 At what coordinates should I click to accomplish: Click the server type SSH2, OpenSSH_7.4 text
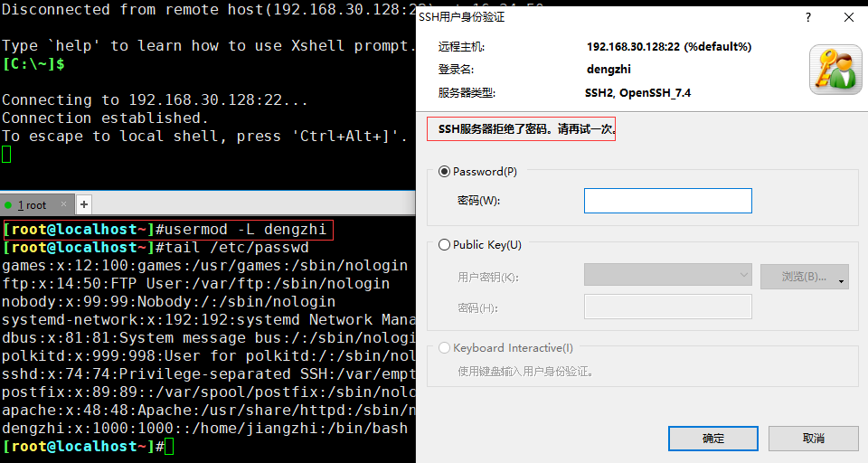(637, 92)
